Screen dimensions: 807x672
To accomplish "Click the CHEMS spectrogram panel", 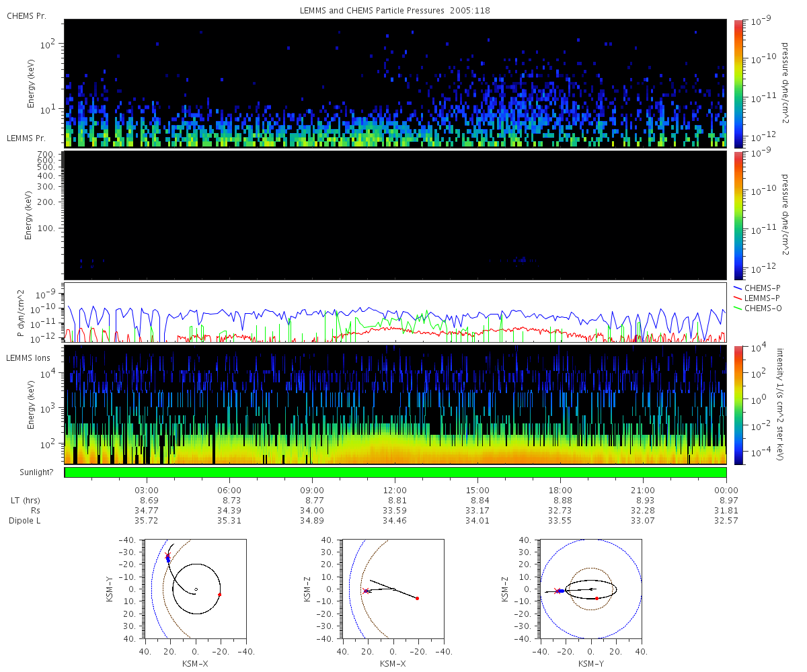I will pos(395,83).
